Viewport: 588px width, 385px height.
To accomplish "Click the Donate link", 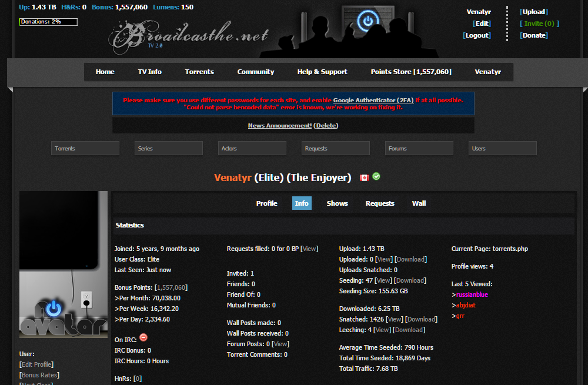I will point(534,35).
